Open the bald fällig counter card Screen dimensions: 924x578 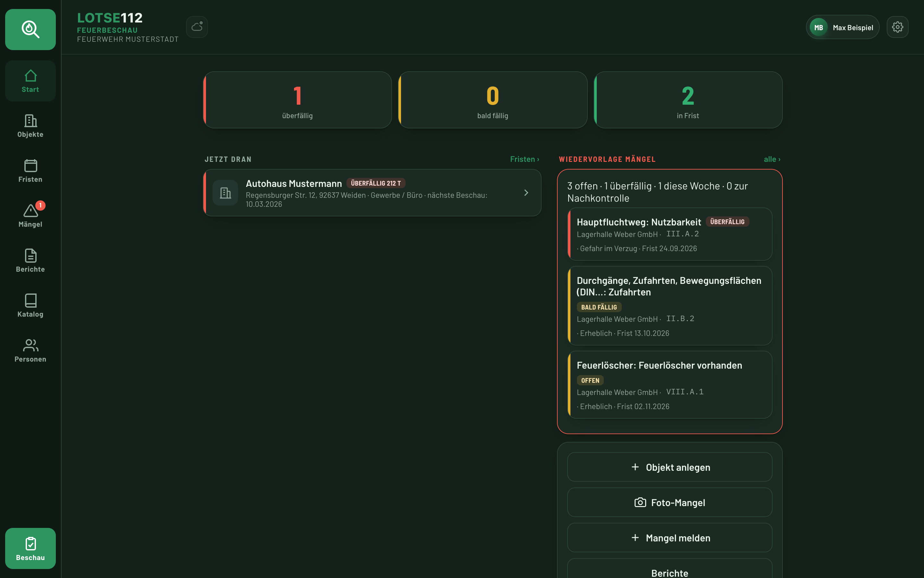pos(492,100)
